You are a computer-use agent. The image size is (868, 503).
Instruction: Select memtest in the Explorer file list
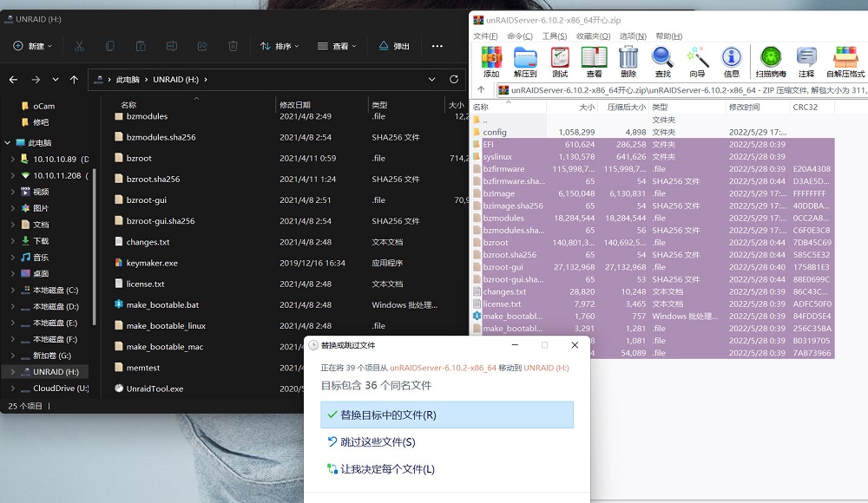[143, 368]
